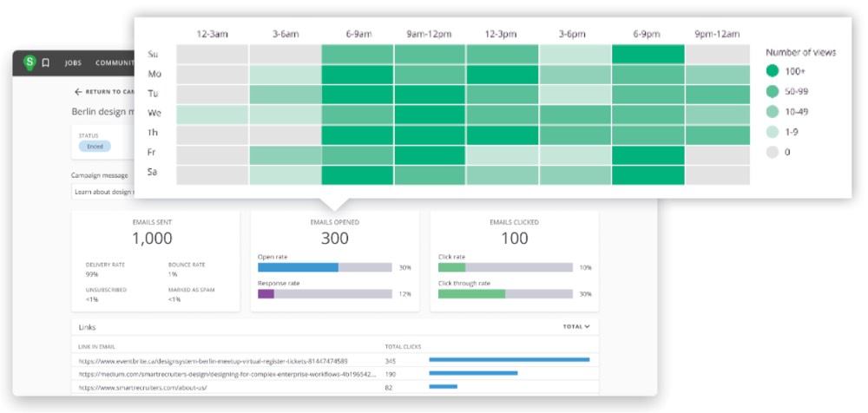The image size is (868, 413).
Task: Open the eventbrite meetup registration link
Action: pyautogui.click(x=213, y=360)
